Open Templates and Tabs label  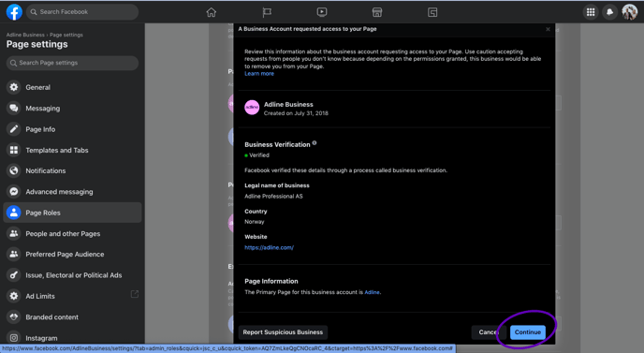pyautogui.click(x=57, y=150)
